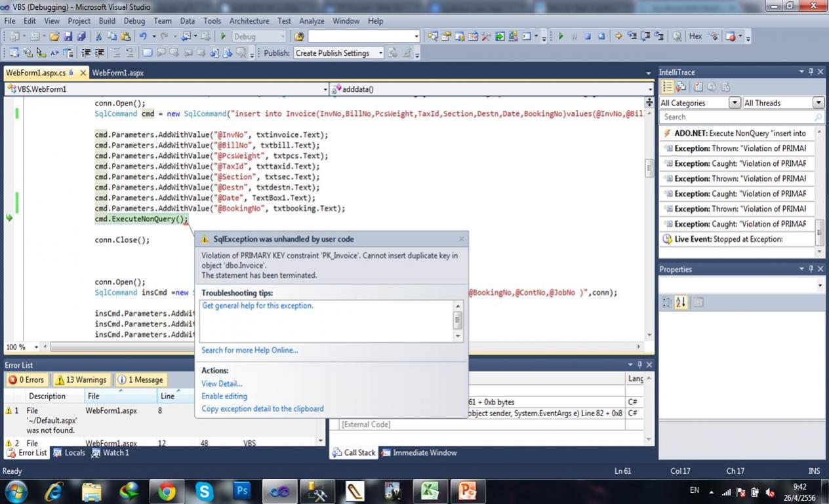This screenshot has height=504, width=829.
Task: Switch Properties to Categorized view
Action: click(x=668, y=302)
